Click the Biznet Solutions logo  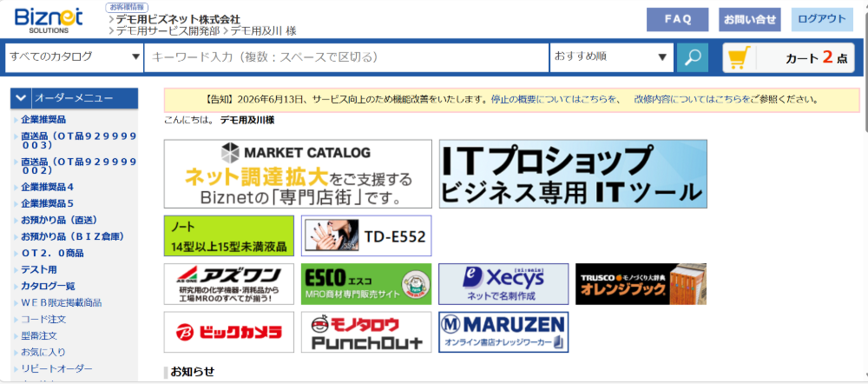[49, 21]
